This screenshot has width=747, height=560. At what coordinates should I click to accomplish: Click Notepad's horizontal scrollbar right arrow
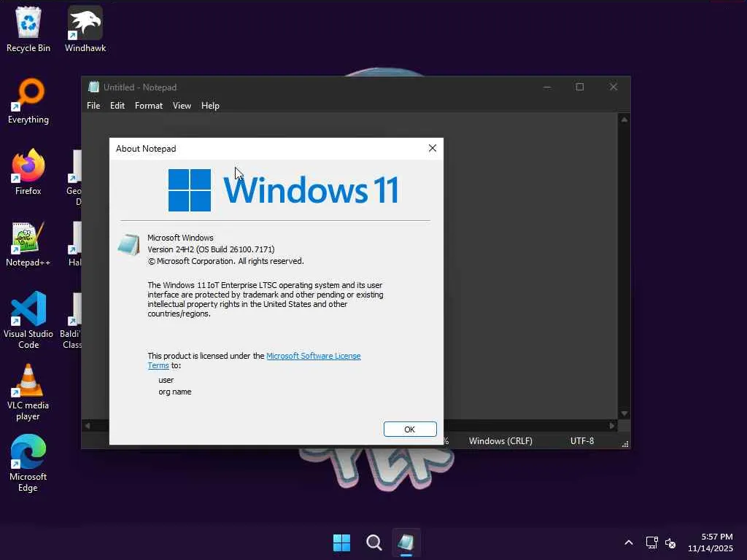pyautogui.click(x=612, y=426)
